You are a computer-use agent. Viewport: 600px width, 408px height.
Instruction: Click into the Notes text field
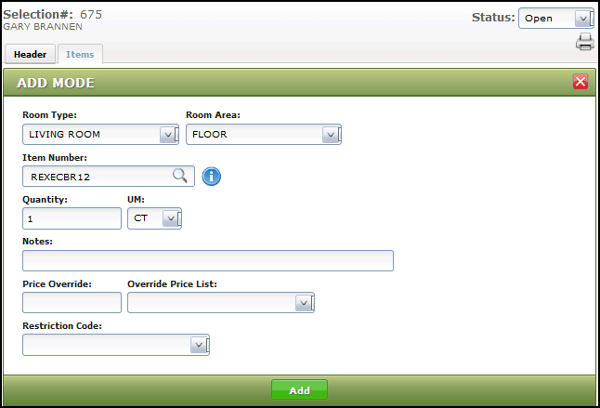208,261
